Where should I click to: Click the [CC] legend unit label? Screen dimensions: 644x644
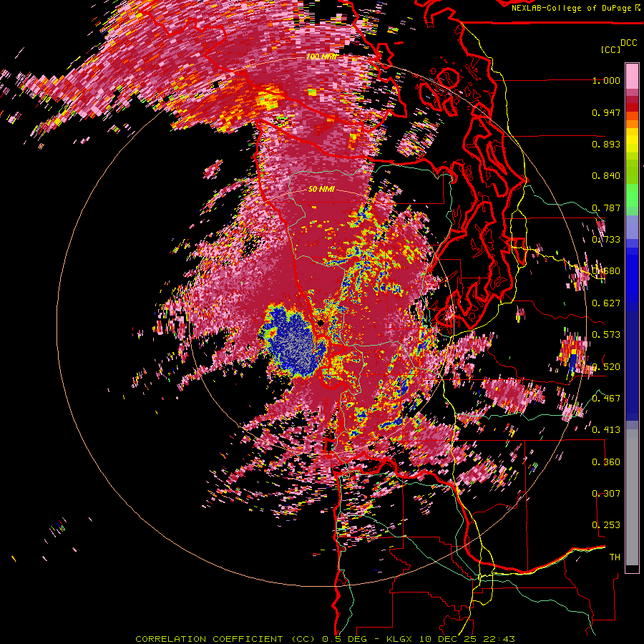pyautogui.click(x=610, y=49)
